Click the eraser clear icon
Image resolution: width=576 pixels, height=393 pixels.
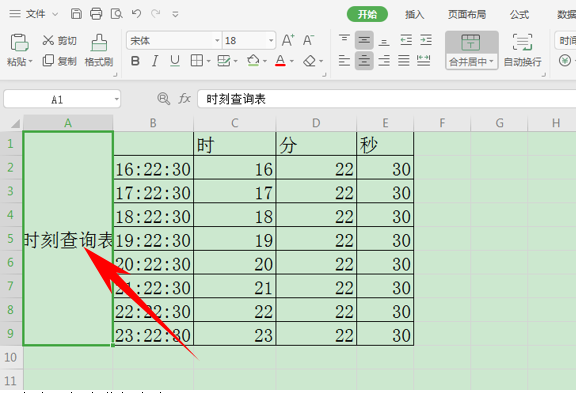pos(309,61)
